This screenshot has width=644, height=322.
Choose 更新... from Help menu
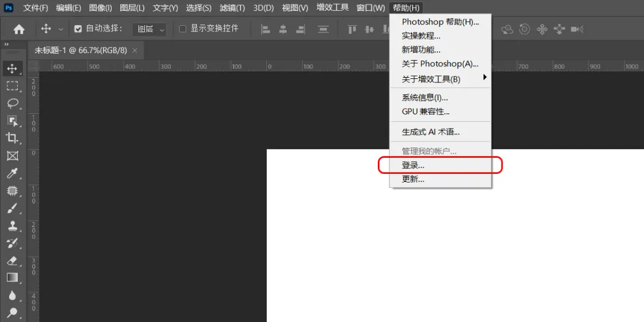click(440, 179)
